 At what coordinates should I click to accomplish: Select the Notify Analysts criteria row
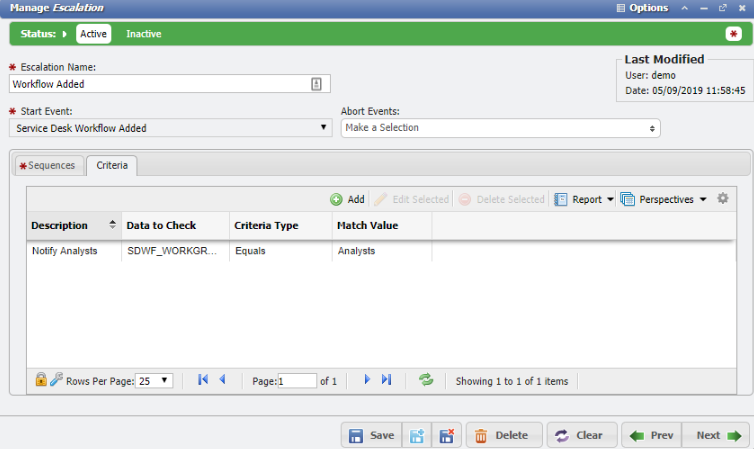64,251
